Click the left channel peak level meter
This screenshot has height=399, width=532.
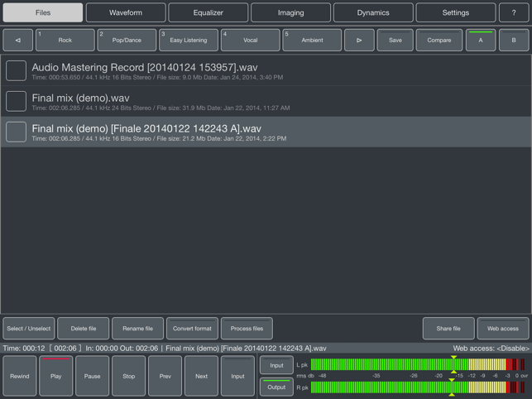tap(414, 365)
